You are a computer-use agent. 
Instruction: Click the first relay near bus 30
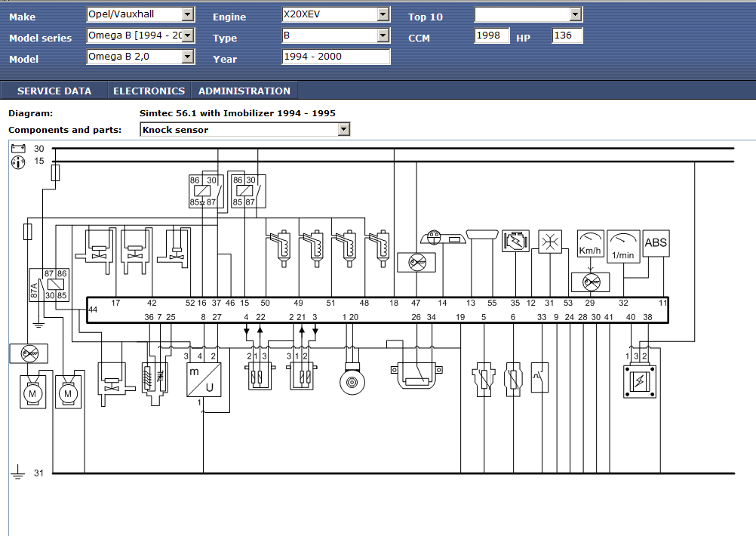point(206,191)
